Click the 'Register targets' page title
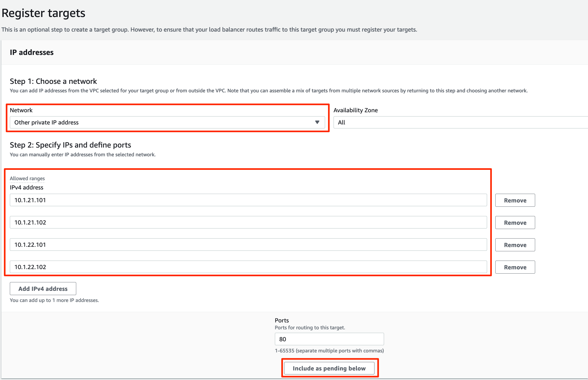588x380 pixels. [44, 13]
